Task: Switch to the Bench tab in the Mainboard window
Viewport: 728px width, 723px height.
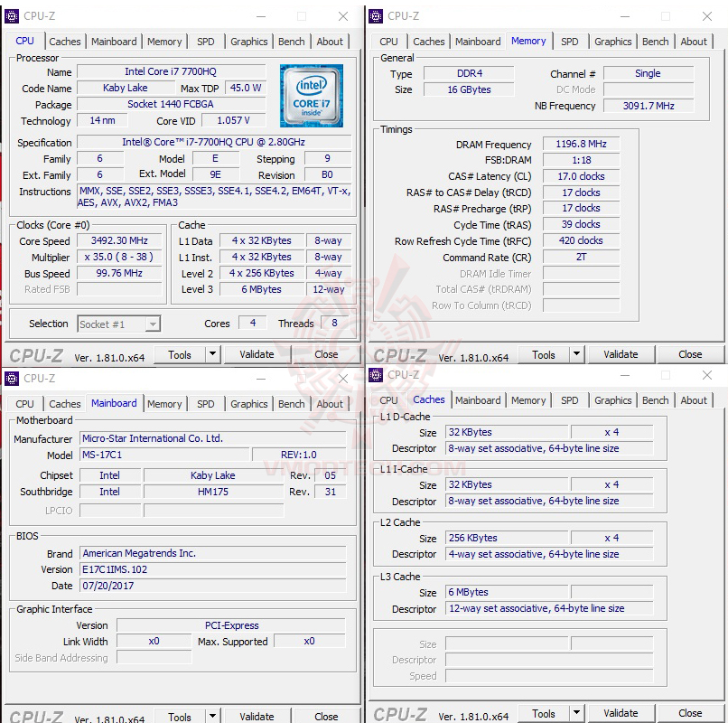Action: pyautogui.click(x=292, y=404)
